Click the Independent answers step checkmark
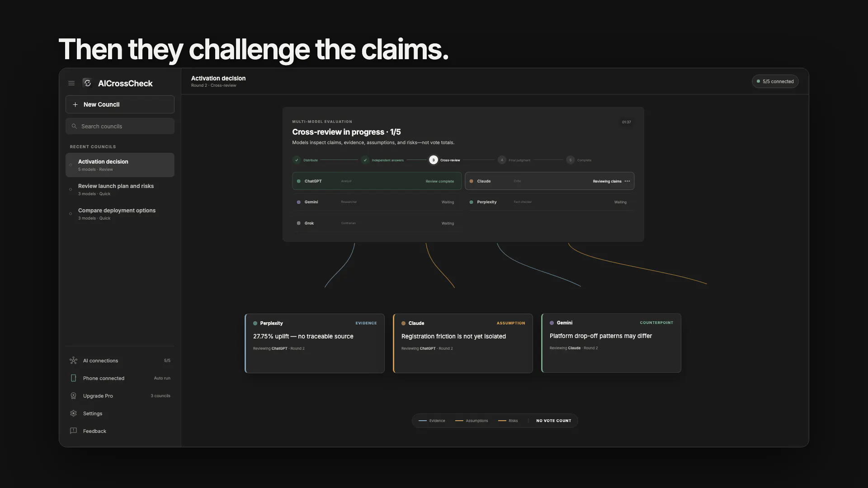The width and height of the screenshot is (868, 488). click(365, 160)
